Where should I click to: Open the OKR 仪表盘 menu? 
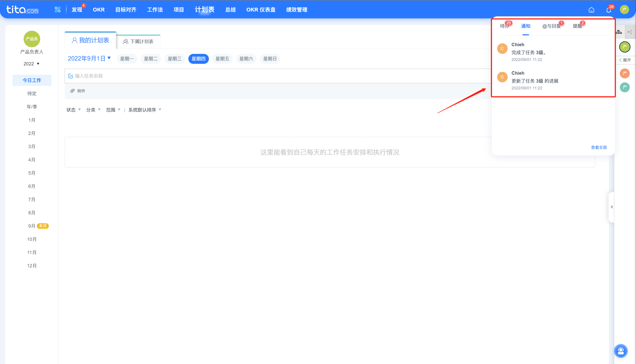pos(261,10)
